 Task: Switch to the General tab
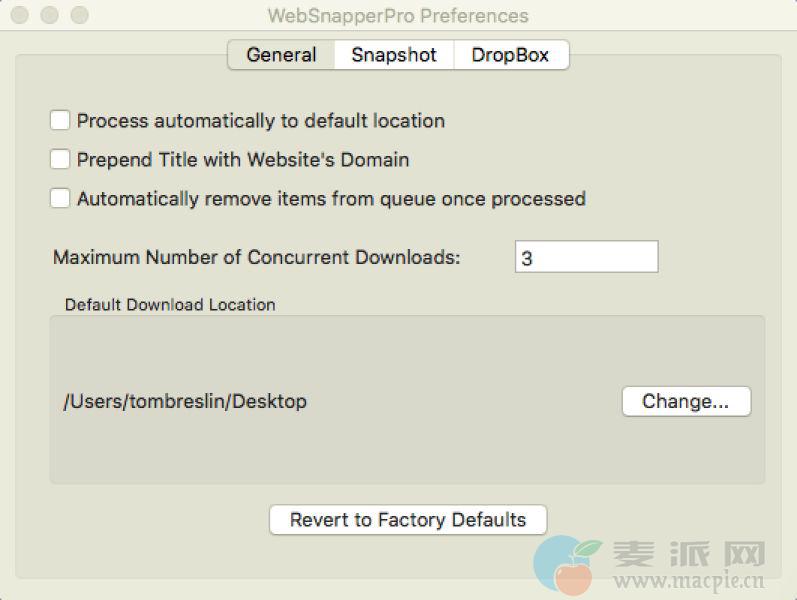[x=281, y=55]
